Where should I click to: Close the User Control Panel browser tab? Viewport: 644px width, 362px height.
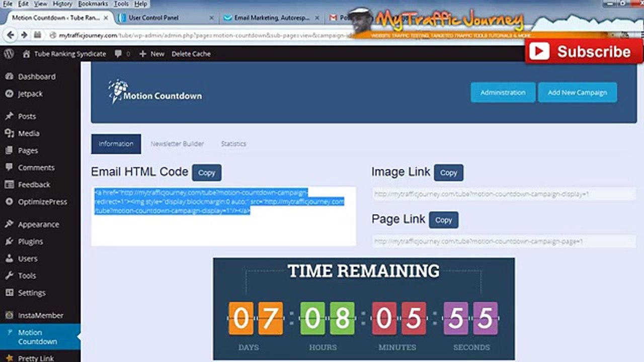[x=211, y=18]
